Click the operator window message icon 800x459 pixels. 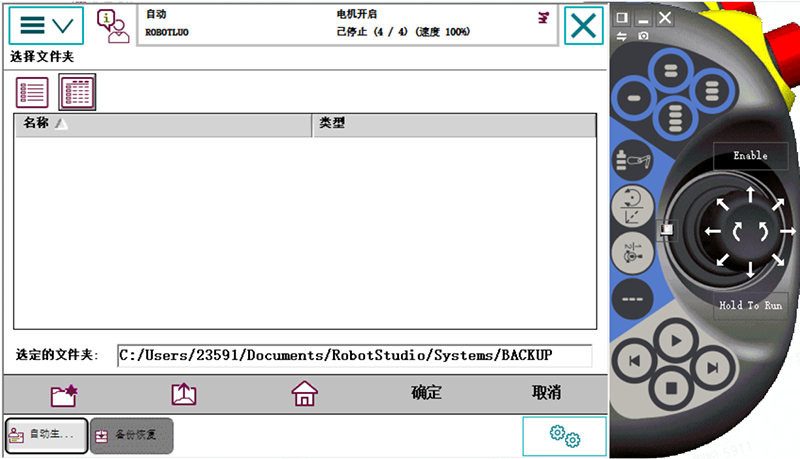pyautogui.click(x=112, y=24)
